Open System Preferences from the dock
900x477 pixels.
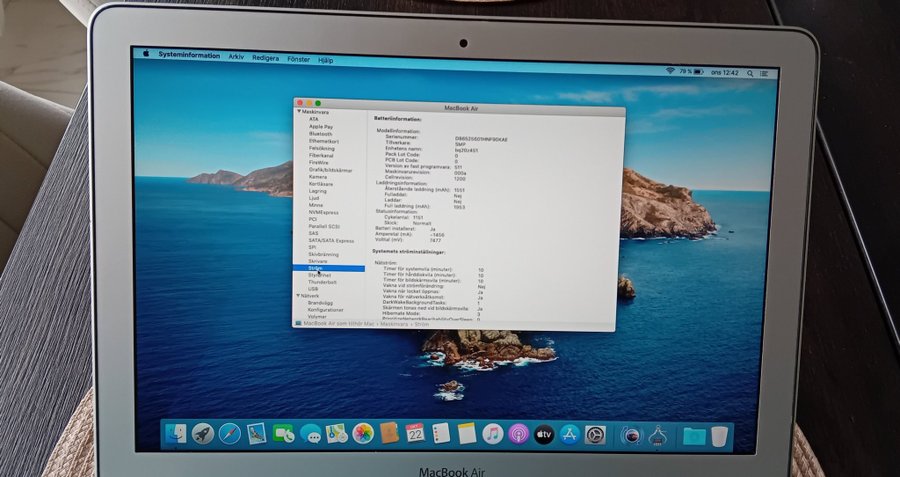pos(596,434)
